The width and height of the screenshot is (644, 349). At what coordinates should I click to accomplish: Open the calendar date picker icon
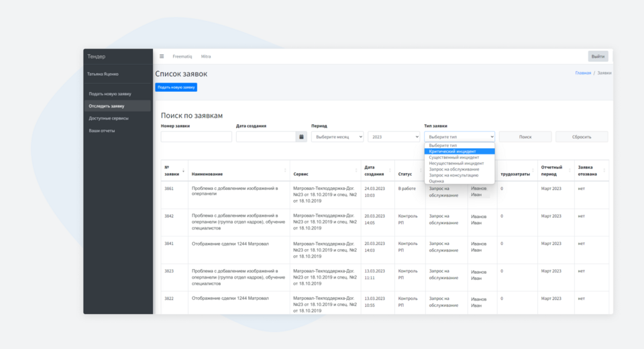[x=302, y=136]
